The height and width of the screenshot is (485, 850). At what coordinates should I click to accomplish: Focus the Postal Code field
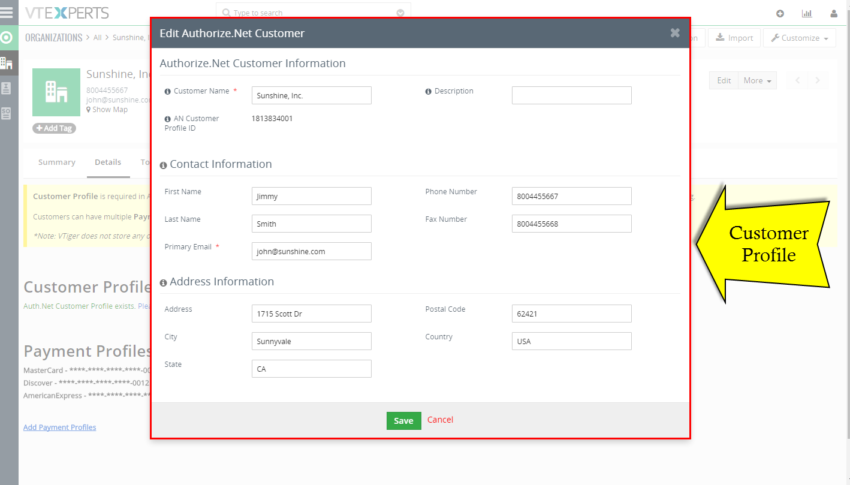[x=572, y=314]
